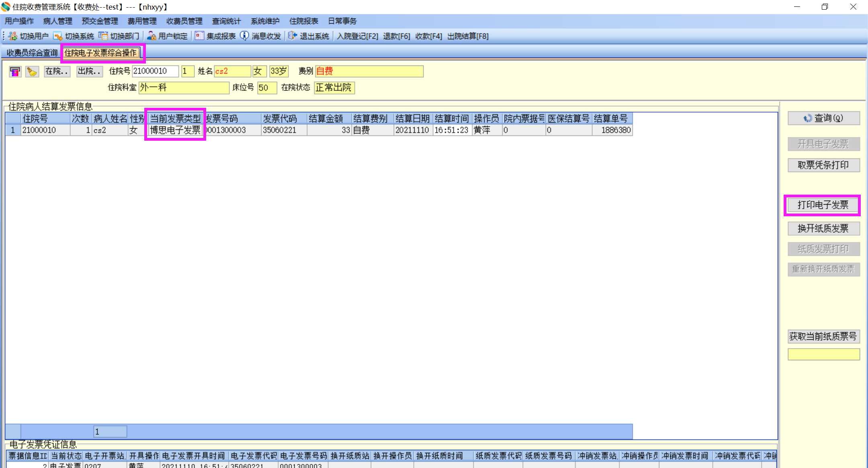Click the 打印电子发票 button

[x=823, y=205]
